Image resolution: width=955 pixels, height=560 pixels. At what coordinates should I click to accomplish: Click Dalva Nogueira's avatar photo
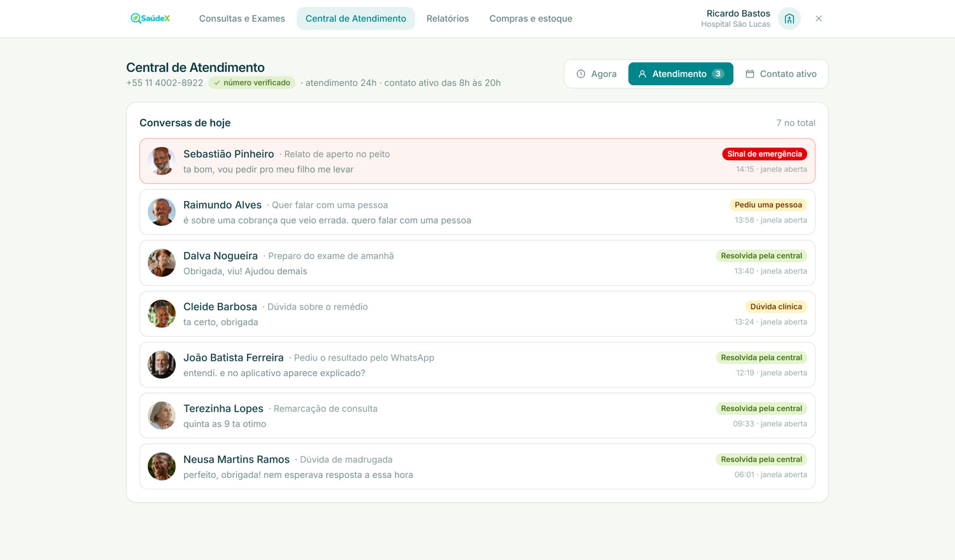[162, 263]
